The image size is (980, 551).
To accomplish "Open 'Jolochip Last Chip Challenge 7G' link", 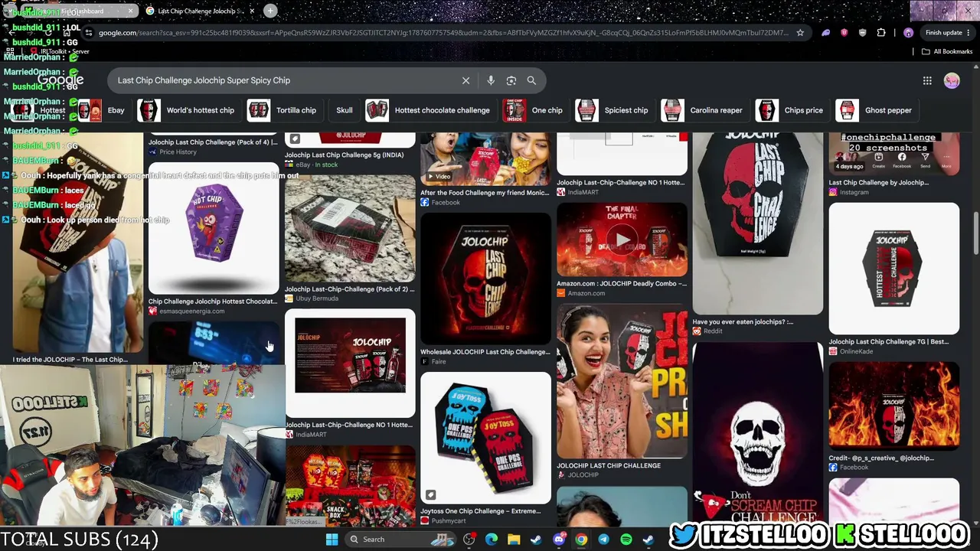I will tap(888, 342).
